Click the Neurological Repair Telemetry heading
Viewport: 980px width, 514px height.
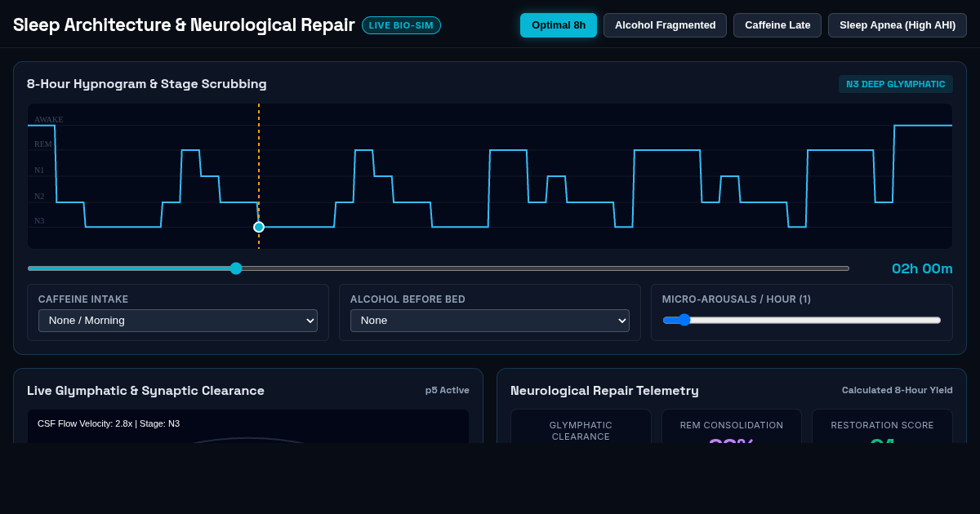point(604,391)
